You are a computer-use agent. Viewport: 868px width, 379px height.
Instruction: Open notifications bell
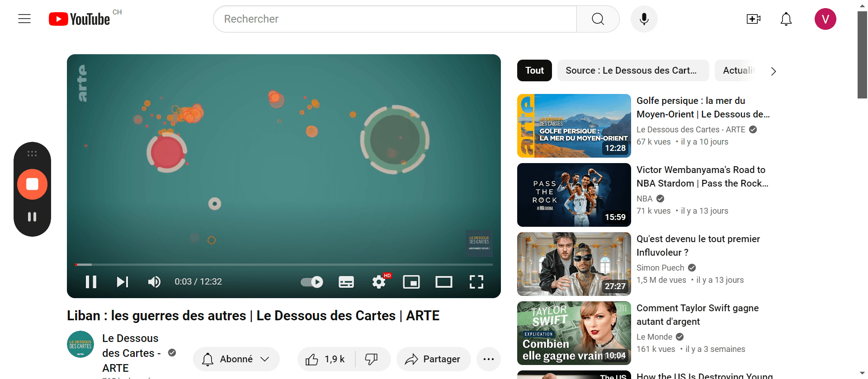coord(786,19)
